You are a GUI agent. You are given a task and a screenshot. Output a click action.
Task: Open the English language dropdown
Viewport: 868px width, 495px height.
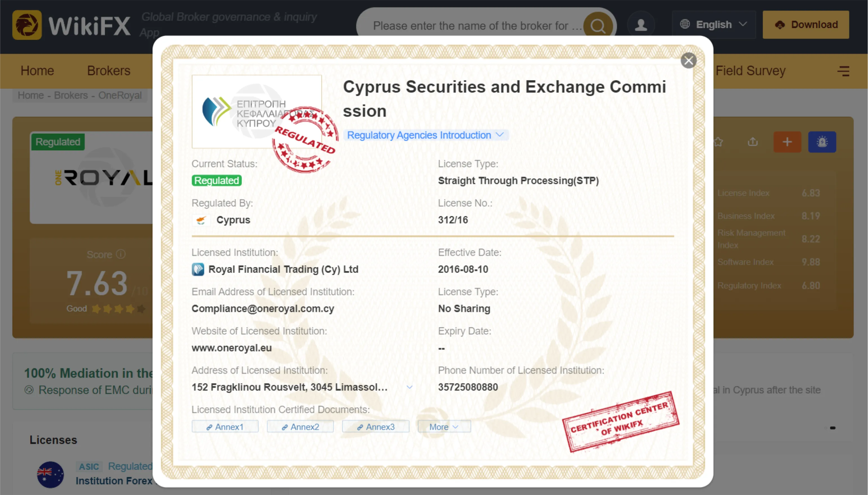click(x=713, y=25)
